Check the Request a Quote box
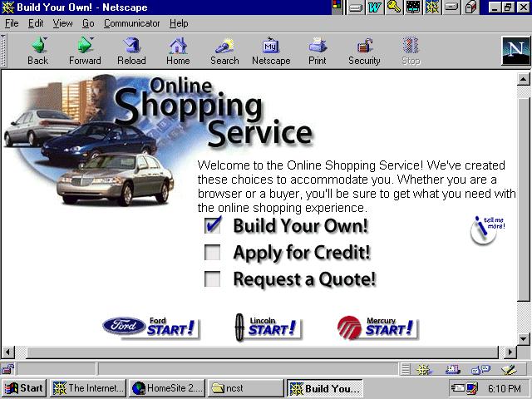The image size is (532, 399). (x=214, y=279)
